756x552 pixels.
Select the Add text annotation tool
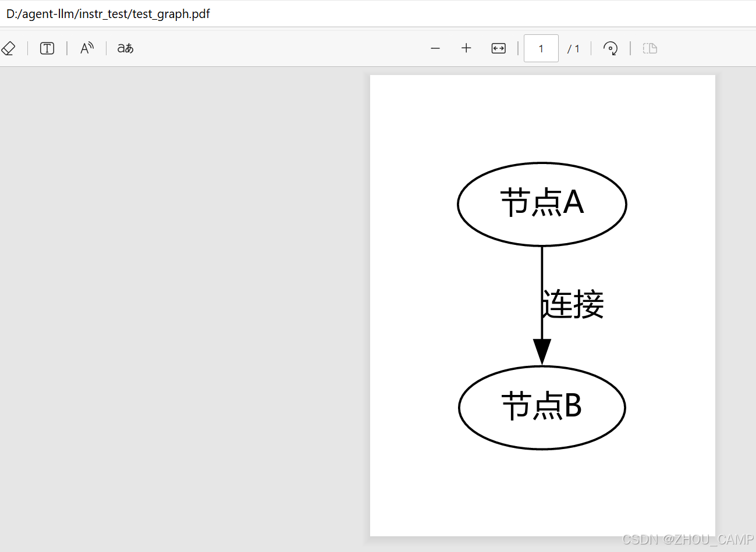[47, 48]
